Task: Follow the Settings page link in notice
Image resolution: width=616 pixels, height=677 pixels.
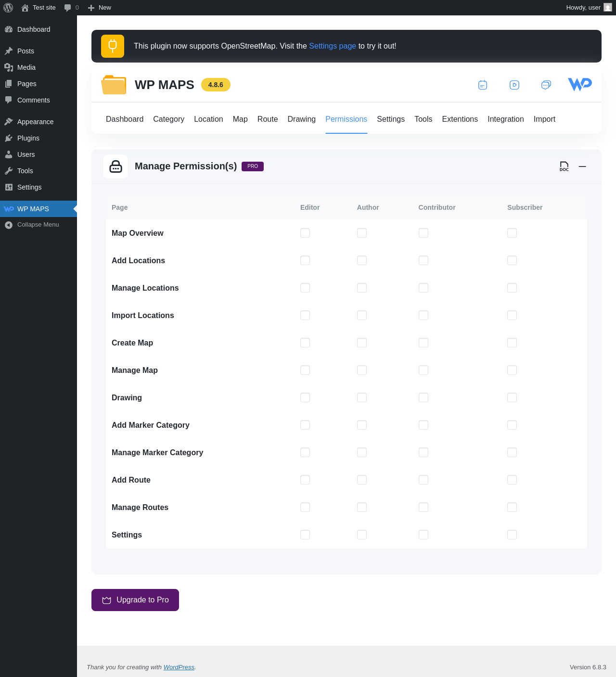Action: pyautogui.click(x=333, y=46)
